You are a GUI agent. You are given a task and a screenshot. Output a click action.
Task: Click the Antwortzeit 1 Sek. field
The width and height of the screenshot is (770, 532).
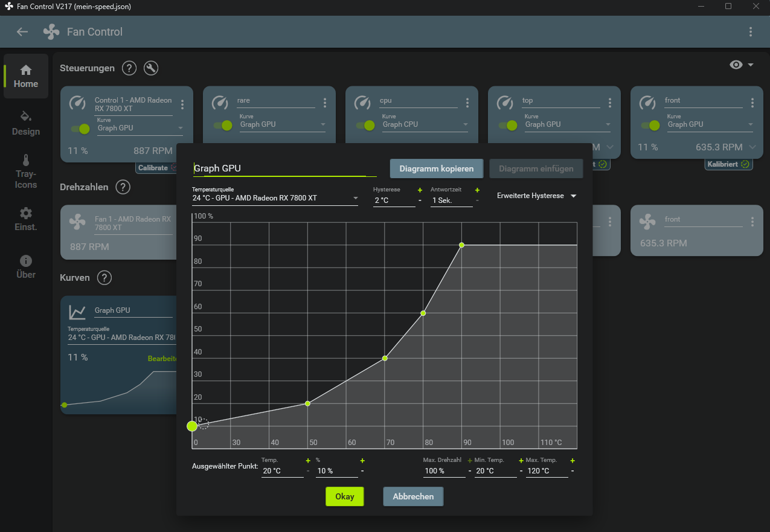(x=452, y=200)
